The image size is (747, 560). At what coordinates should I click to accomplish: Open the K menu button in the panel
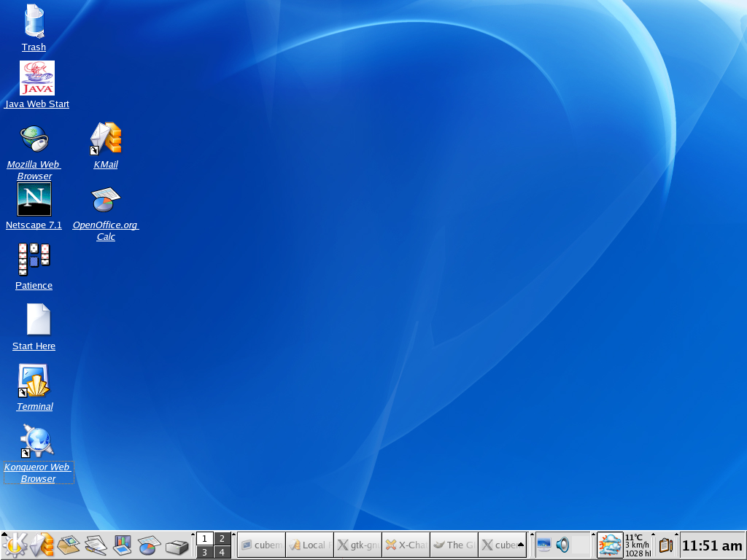point(15,545)
